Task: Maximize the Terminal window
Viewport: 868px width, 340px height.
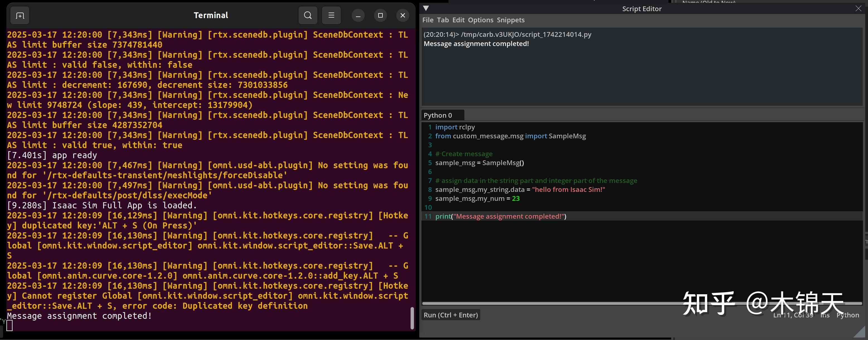Action: (380, 16)
